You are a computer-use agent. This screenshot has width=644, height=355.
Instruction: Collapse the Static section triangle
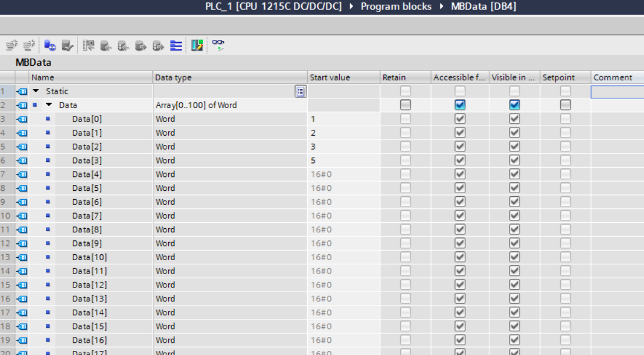click(x=36, y=91)
